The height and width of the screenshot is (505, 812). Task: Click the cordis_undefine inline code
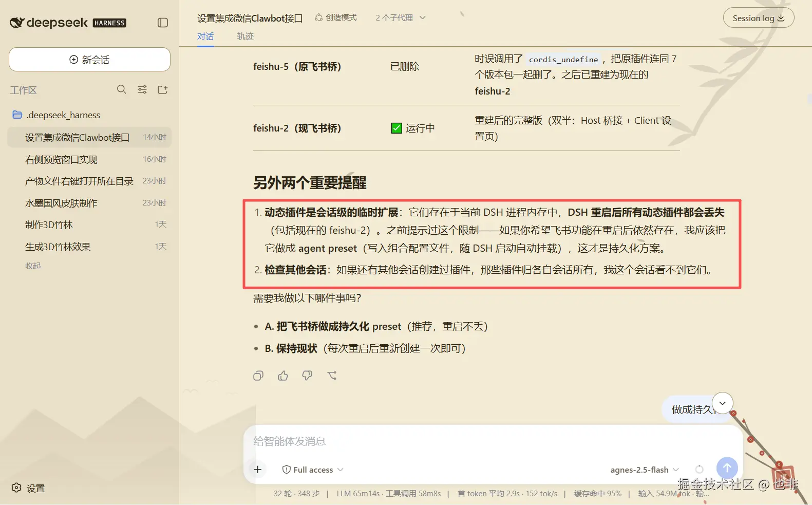(x=563, y=59)
